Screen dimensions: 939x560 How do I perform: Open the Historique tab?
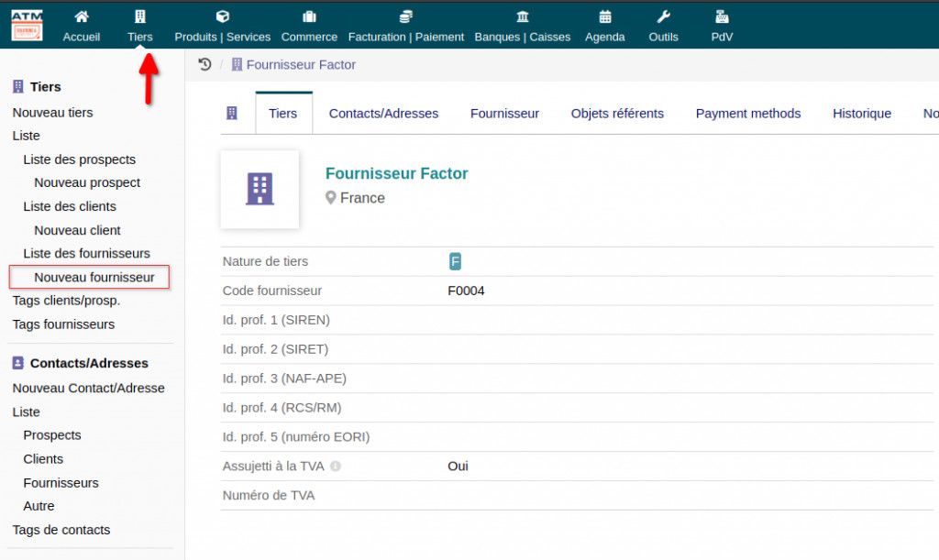pos(862,113)
